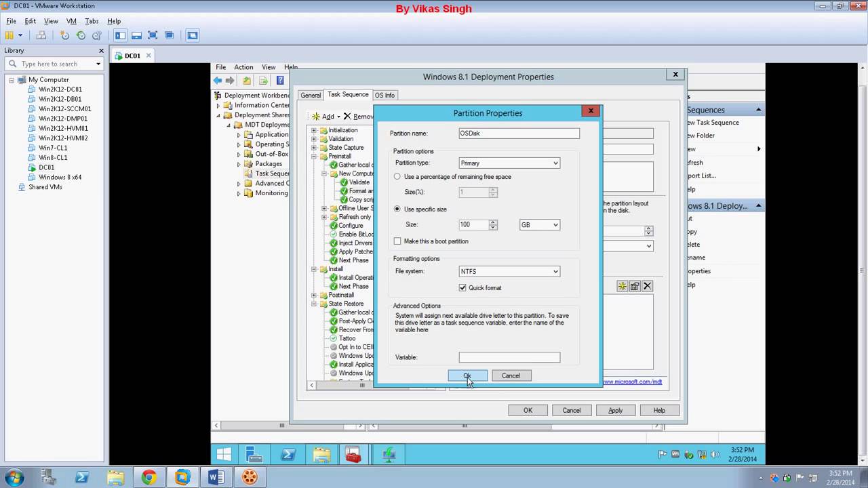Open Microsoft Word from host taskbar

tap(216, 477)
